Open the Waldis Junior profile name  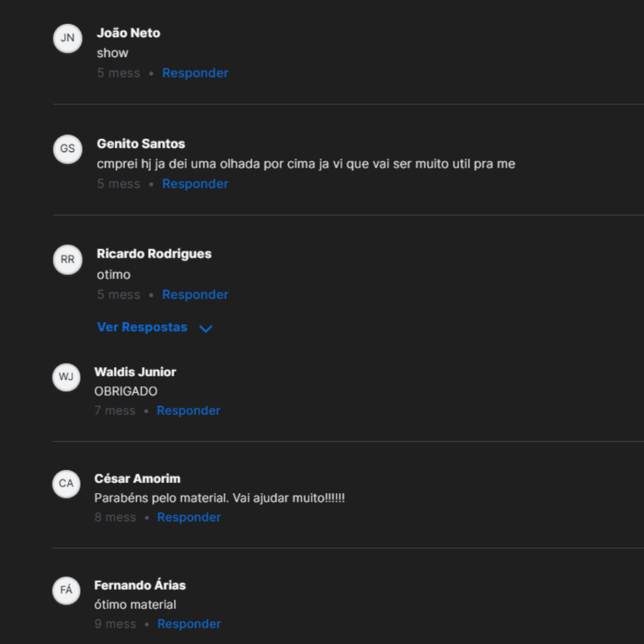[135, 372]
